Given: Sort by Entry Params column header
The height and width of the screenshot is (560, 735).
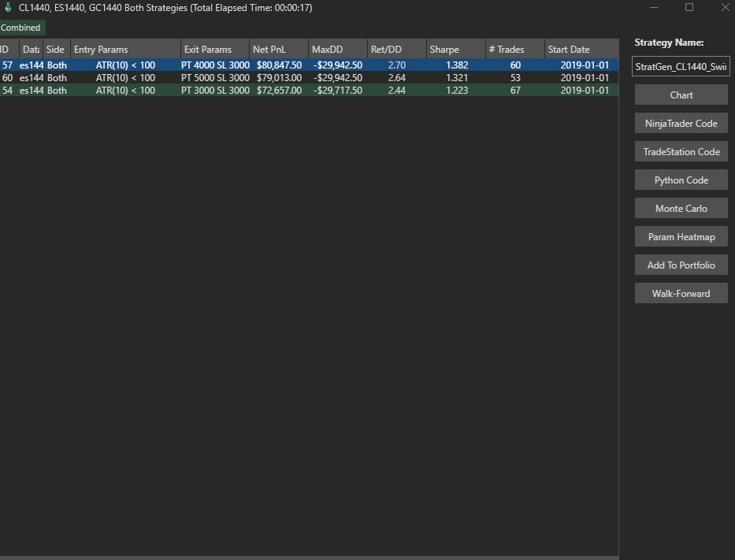Looking at the screenshot, I should pyautogui.click(x=125, y=49).
